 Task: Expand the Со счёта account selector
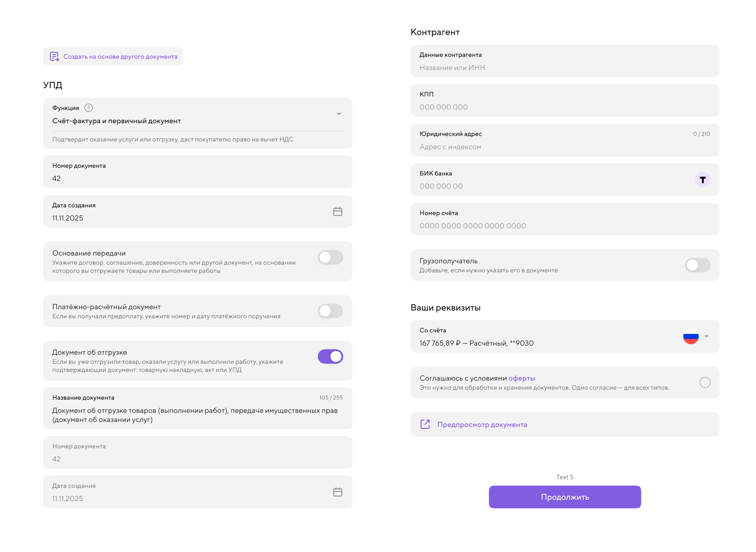point(706,337)
